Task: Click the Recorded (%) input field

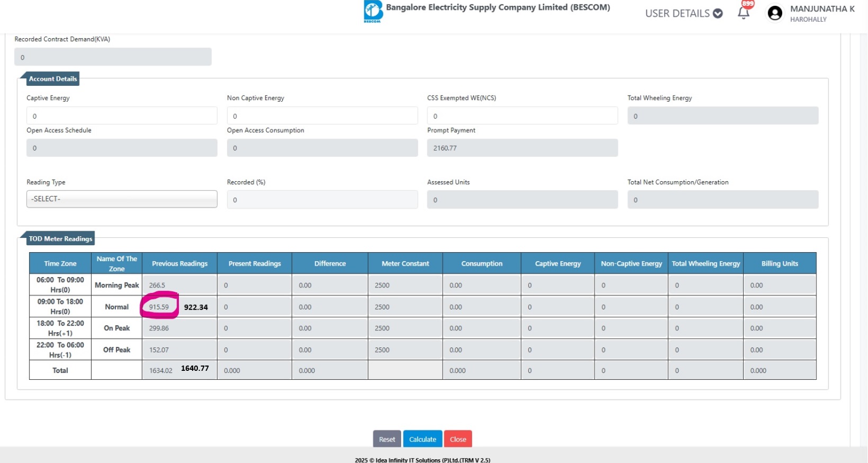Action: 322,200
